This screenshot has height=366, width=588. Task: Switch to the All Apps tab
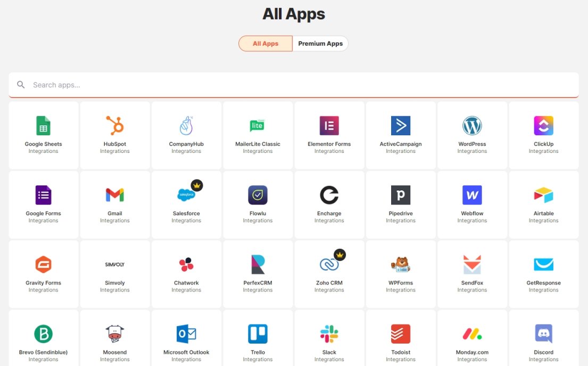tap(266, 44)
